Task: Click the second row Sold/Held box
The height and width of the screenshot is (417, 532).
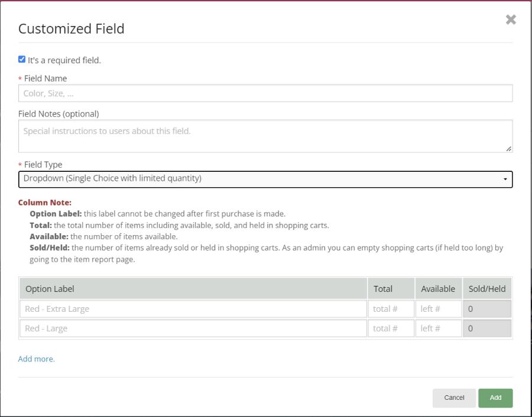Action: pyautogui.click(x=487, y=328)
